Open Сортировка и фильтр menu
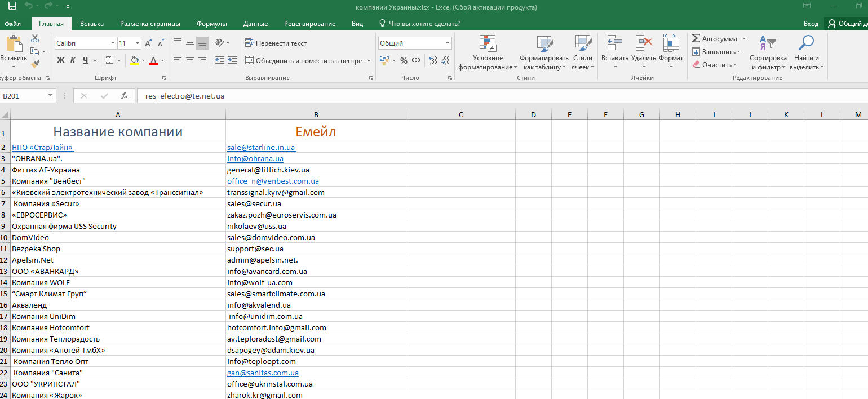This screenshot has width=868, height=399. [768, 52]
